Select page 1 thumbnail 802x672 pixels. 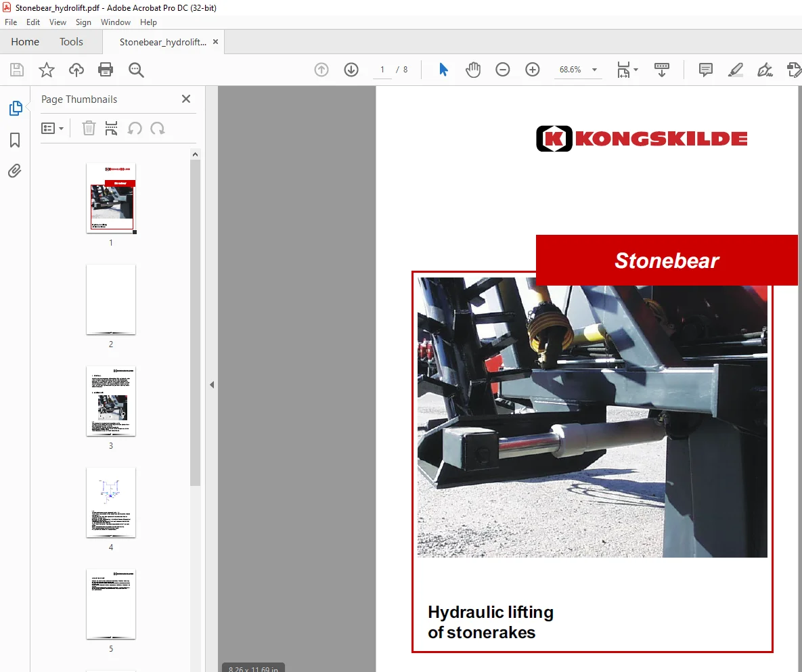[x=111, y=198]
